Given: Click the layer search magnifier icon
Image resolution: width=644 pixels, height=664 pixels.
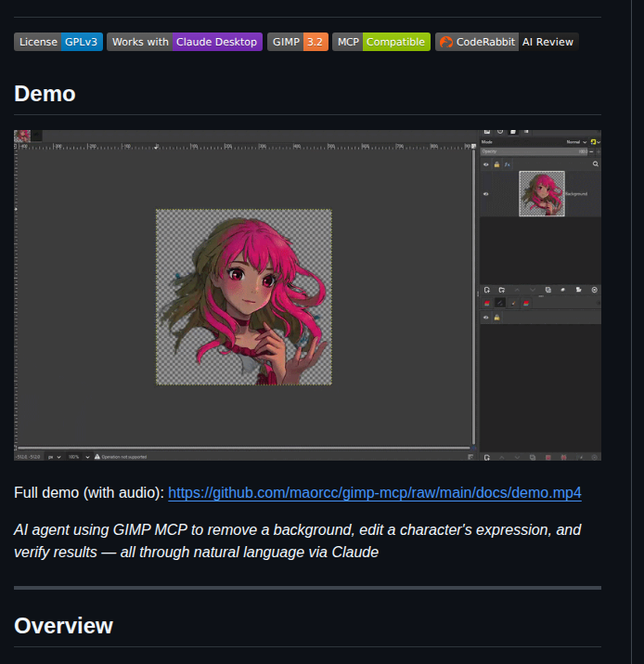Looking at the screenshot, I should [596, 163].
